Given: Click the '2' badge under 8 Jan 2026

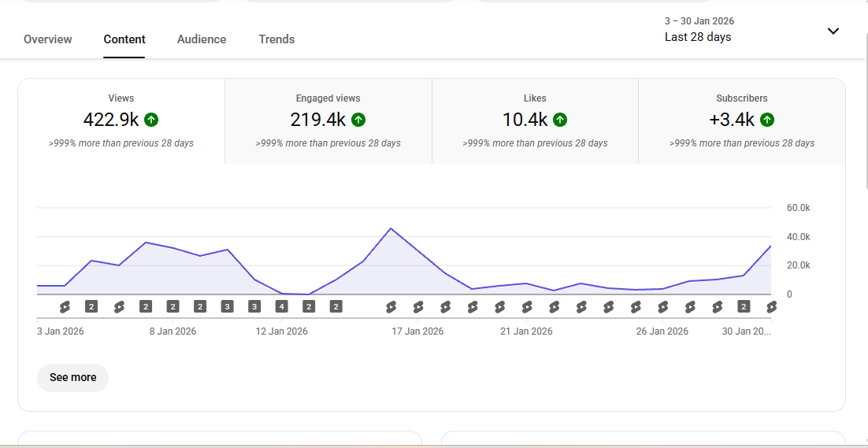Looking at the screenshot, I should 172,306.
